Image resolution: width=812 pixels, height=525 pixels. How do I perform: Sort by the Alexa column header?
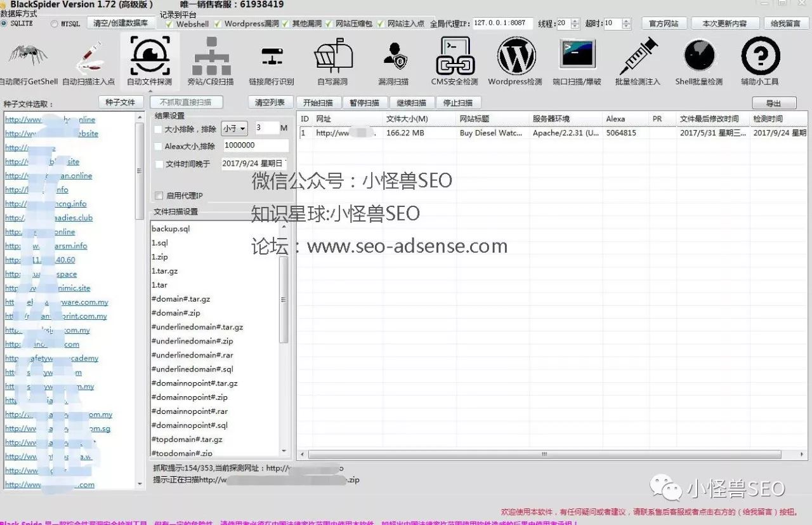pyautogui.click(x=626, y=119)
